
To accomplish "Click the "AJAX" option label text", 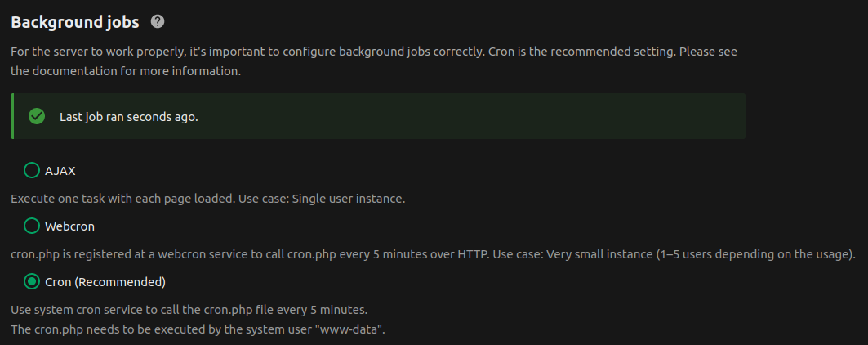I will click(x=60, y=170).
